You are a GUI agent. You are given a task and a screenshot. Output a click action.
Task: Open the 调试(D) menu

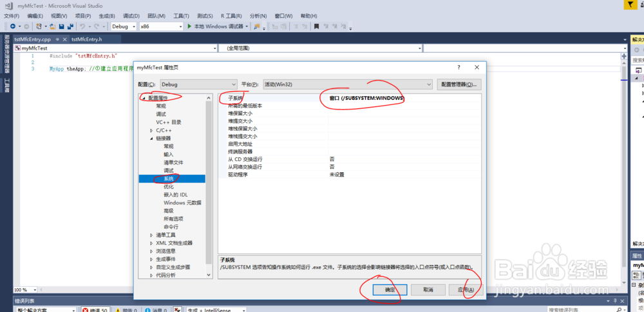coord(131,16)
